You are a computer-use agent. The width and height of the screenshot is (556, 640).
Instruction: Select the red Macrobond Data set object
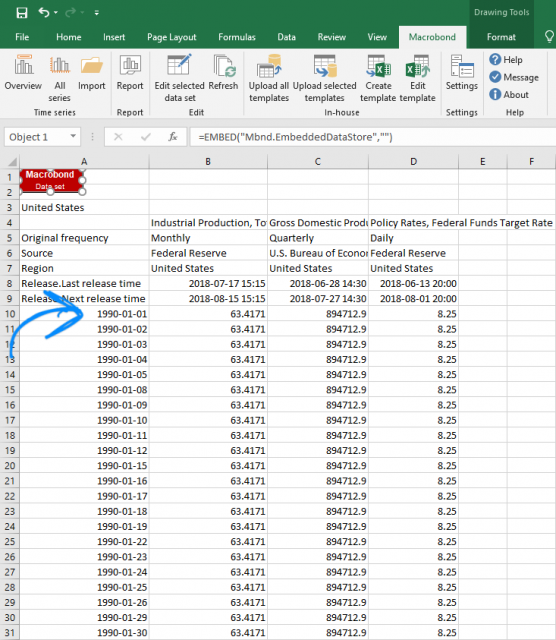pos(50,180)
